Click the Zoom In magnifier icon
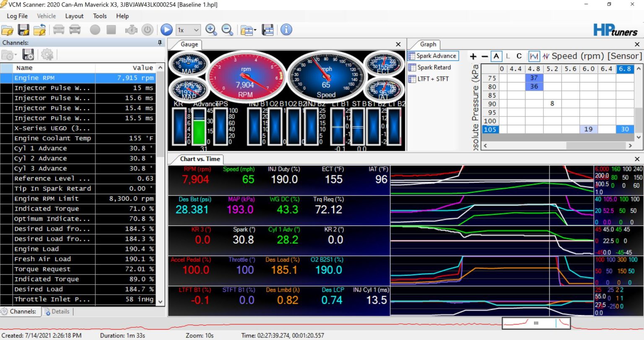This screenshot has width=644, height=340. click(x=211, y=30)
